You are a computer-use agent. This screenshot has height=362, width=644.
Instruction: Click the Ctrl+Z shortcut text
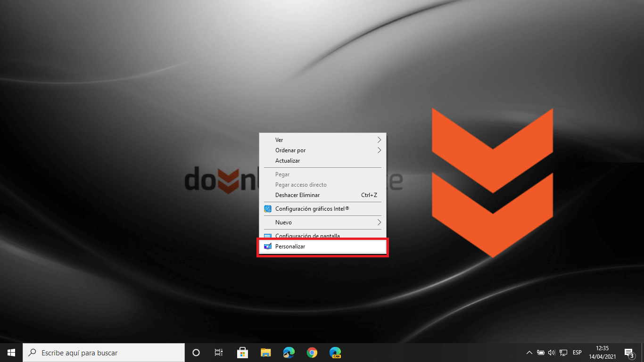[x=369, y=195]
